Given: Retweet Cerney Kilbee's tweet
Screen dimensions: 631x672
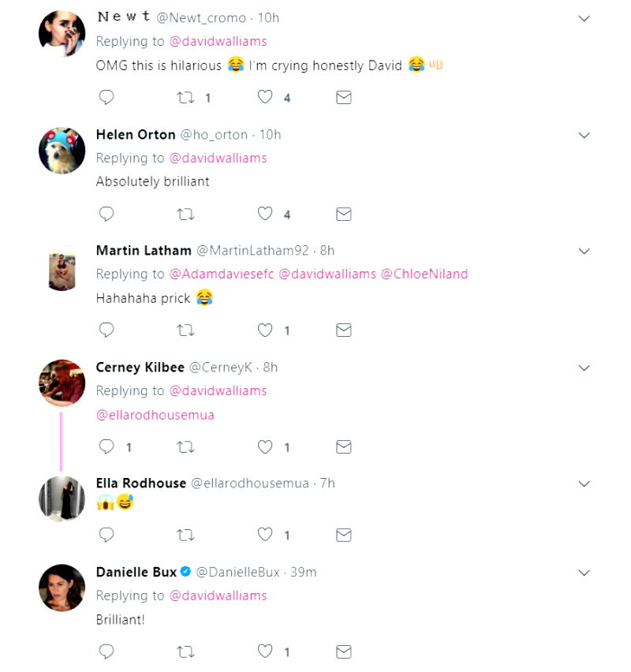Looking at the screenshot, I should coord(185,447).
